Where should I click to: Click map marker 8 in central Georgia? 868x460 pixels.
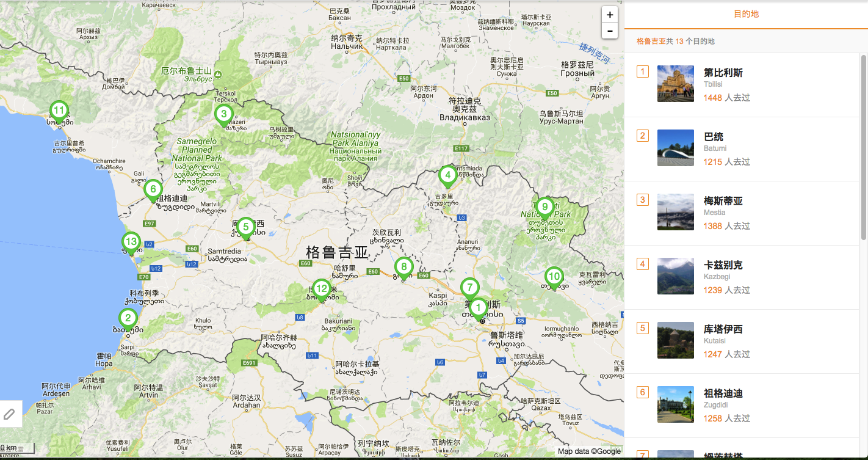[x=403, y=267]
